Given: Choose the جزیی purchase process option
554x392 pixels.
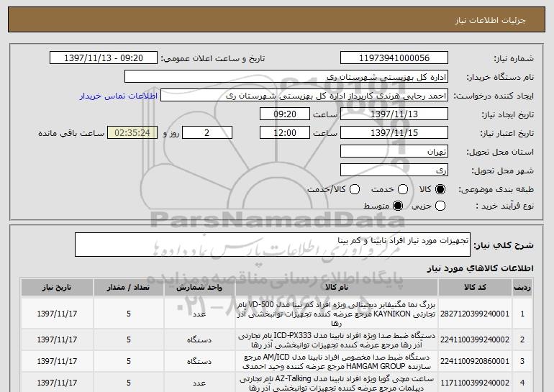Looking at the screenshot, I should (440, 206).
